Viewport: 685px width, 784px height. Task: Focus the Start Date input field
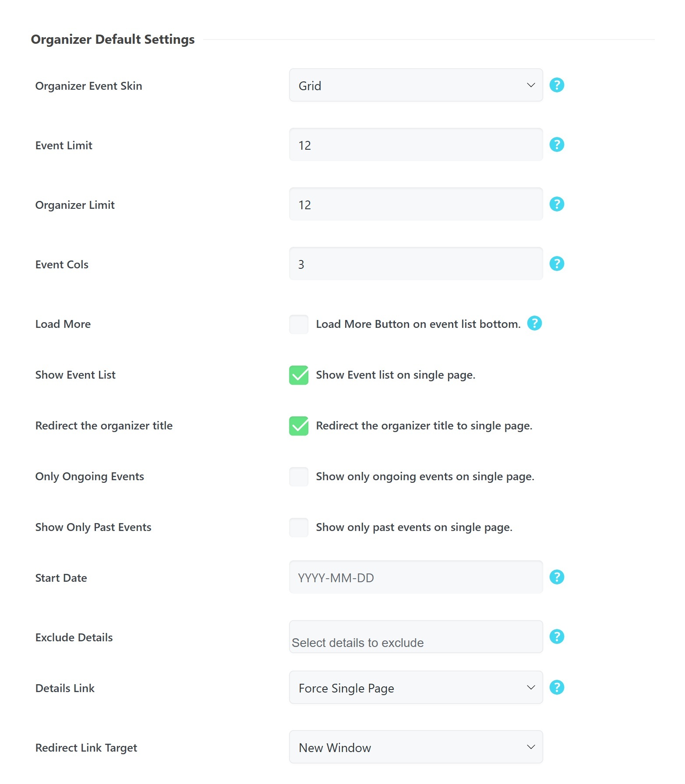pyautogui.click(x=416, y=577)
